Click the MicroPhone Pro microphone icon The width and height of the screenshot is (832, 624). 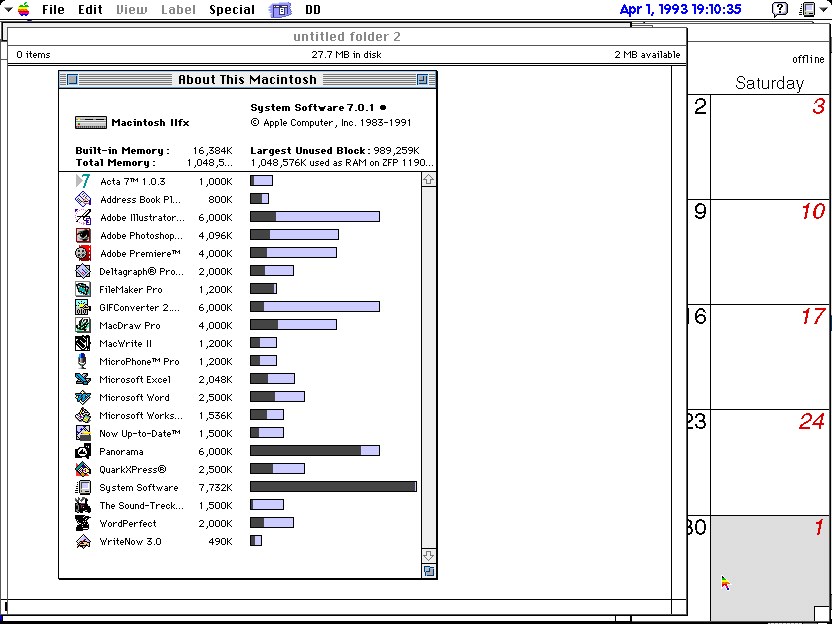pos(82,362)
